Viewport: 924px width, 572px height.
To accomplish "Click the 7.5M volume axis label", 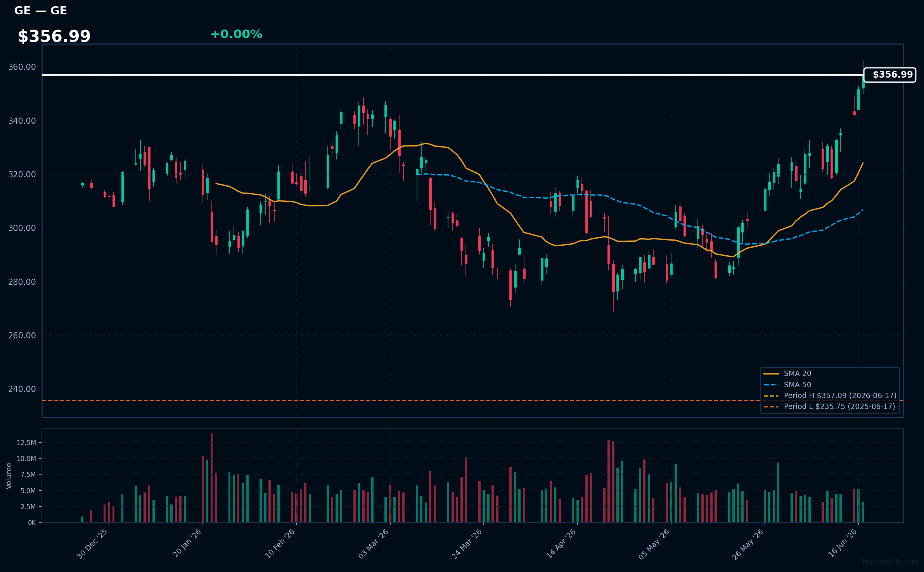I will pyautogui.click(x=28, y=475).
